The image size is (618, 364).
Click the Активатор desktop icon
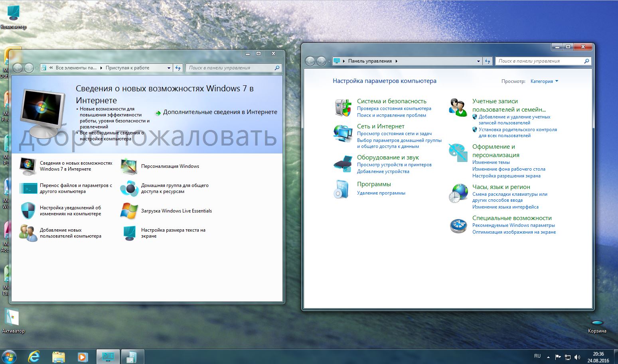click(13, 321)
